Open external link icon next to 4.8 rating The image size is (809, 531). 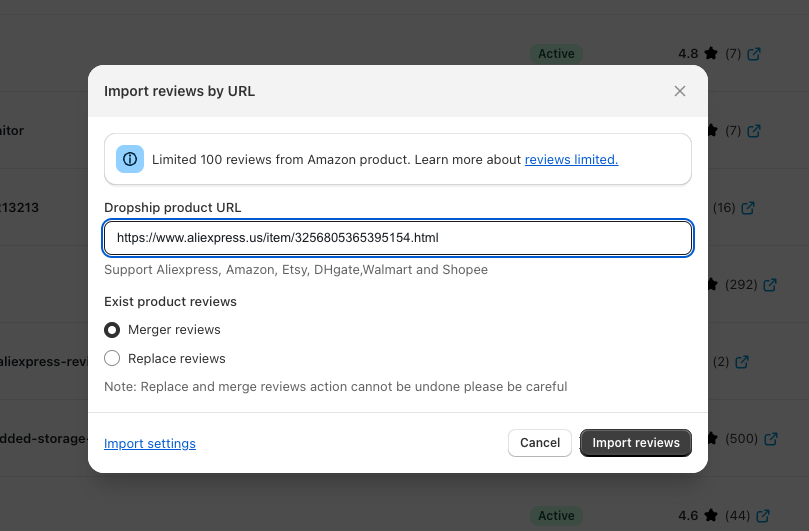click(x=754, y=54)
